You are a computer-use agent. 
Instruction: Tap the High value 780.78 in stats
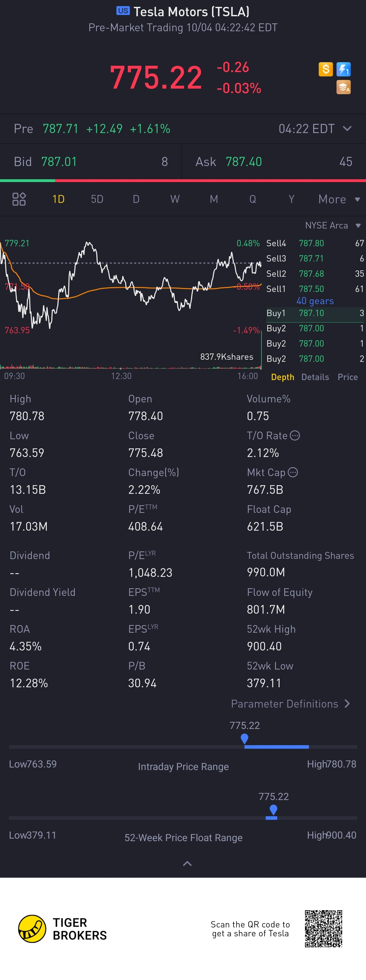pyautogui.click(x=27, y=416)
